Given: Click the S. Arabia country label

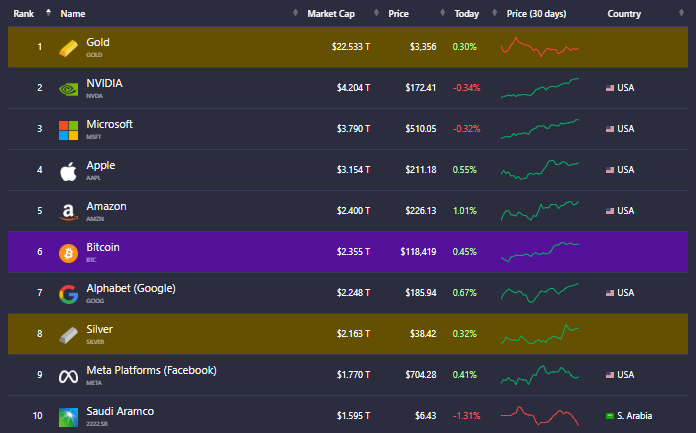Looking at the screenshot, I should click(x=634, y=416).
